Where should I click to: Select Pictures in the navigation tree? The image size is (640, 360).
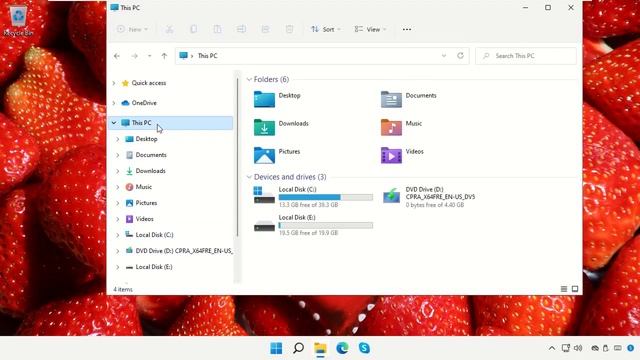coord(146,203)
